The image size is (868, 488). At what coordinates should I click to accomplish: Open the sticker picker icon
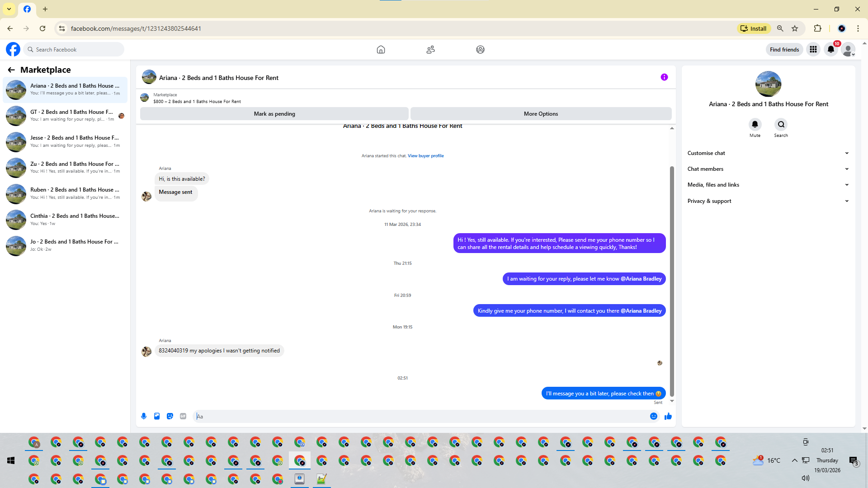(170, 416)
